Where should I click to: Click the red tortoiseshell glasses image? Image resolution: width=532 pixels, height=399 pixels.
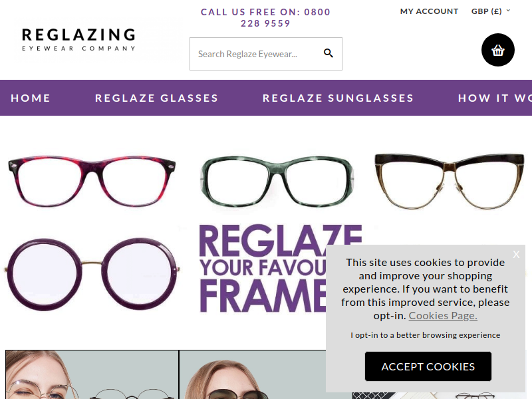[x=92, y=180]
